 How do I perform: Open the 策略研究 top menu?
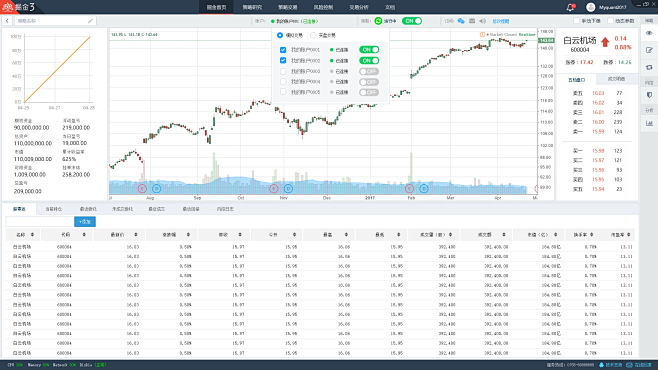(x=252, y=7)
